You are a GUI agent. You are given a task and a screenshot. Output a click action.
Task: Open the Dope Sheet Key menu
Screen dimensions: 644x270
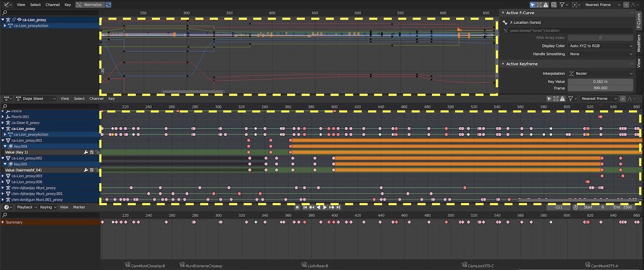click(x=112, y=99)
